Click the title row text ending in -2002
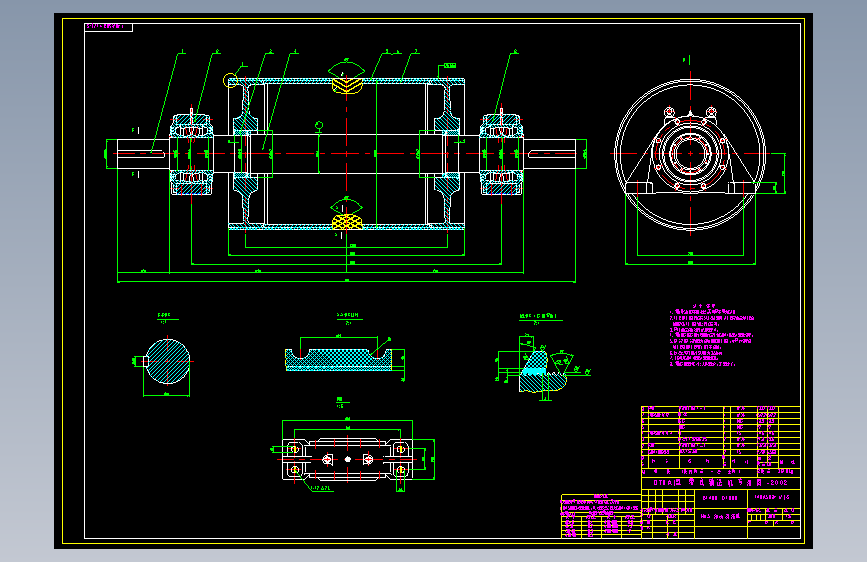 pos(720,482)
